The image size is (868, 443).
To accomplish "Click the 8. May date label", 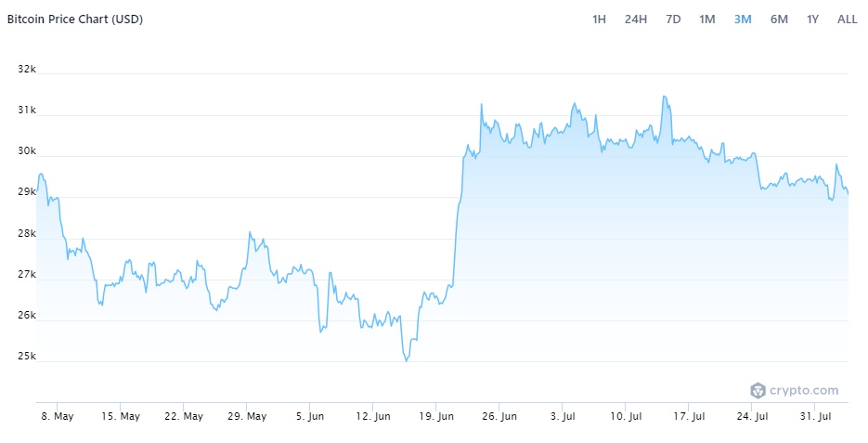I will tap(58, 416).
